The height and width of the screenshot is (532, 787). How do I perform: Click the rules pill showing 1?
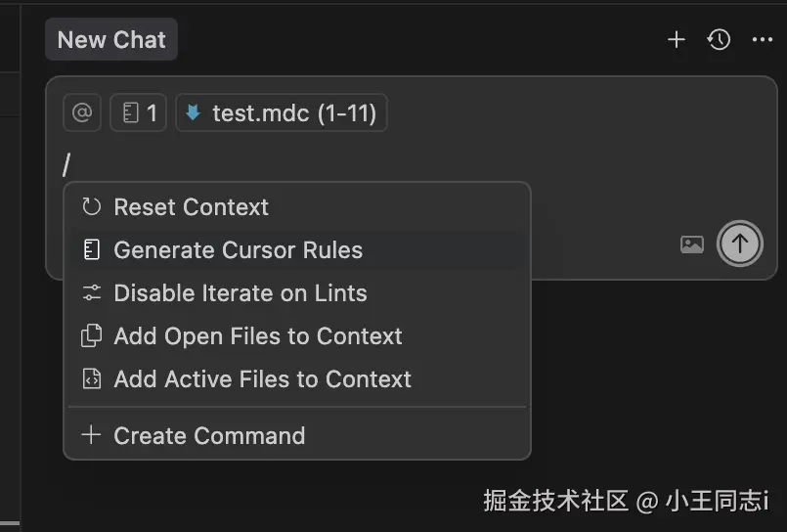coord(139,113)
